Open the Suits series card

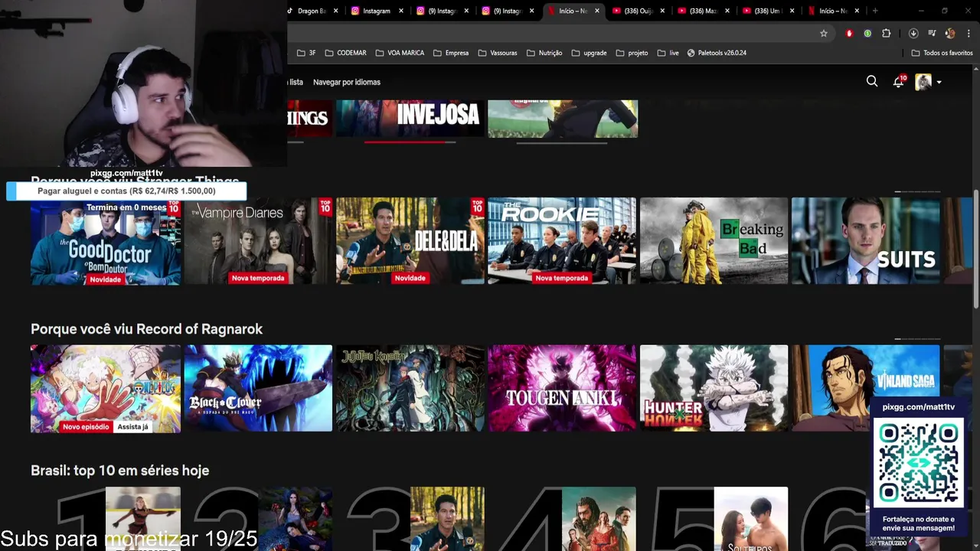(x=865, y=241)
